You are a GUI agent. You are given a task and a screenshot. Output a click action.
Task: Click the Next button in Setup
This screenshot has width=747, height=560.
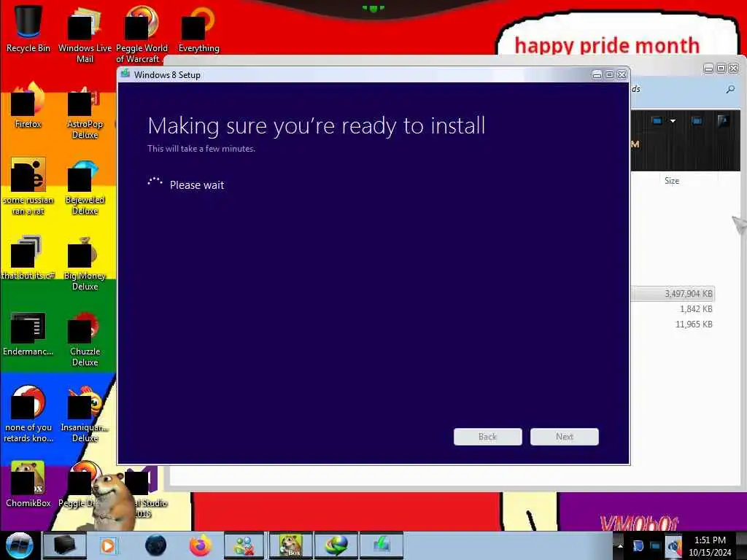565,437
